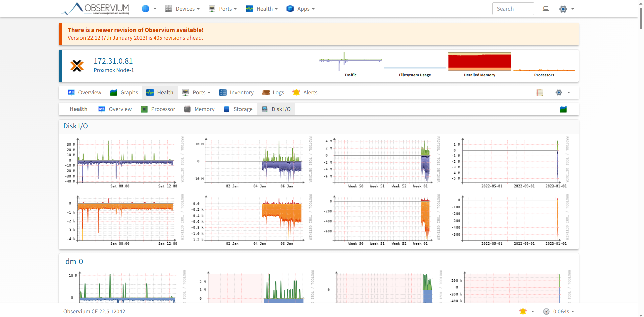
Task: Open the top-right settings gear menu
Action: (567, 9)
